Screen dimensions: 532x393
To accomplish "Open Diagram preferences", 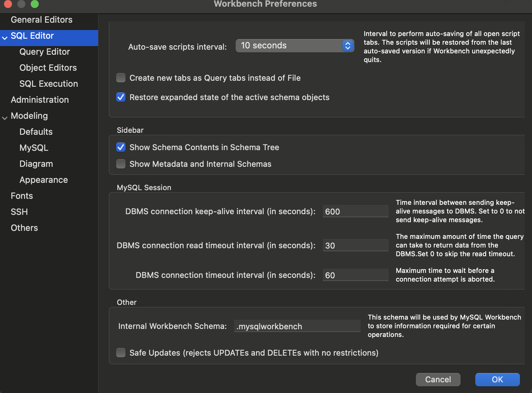I will click(x=36, y=164).
